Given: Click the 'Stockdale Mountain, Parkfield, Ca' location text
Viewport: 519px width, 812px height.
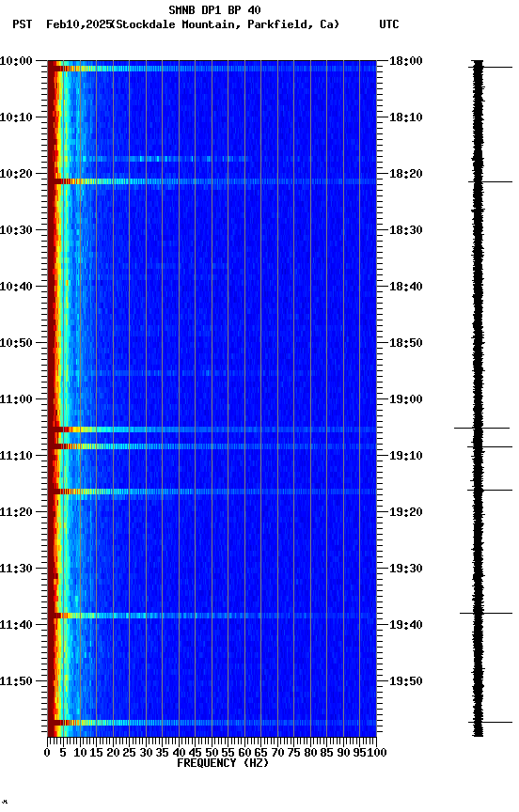Looking at the screenshot, I should point(226,24).
